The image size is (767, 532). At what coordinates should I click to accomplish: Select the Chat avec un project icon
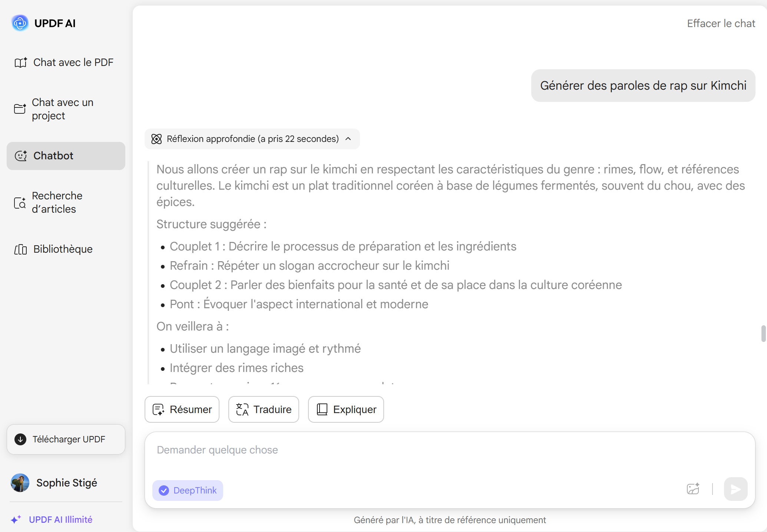(x=20, y=109)
